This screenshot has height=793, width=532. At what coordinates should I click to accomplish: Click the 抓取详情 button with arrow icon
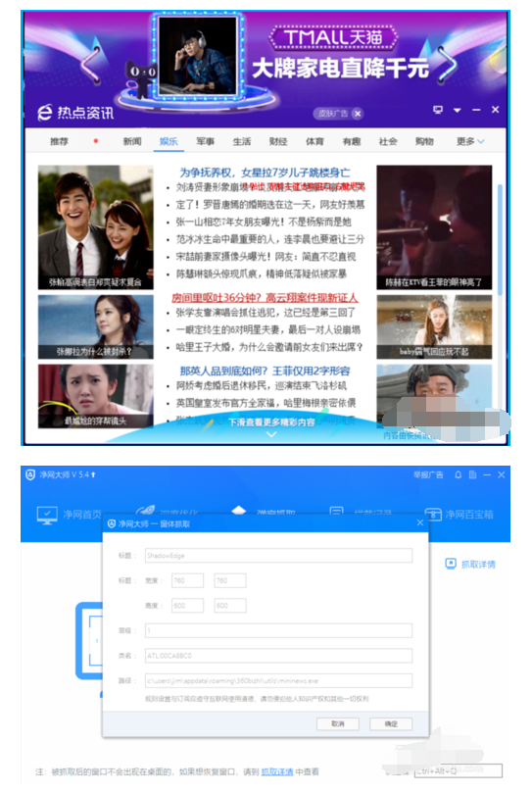click(x=470, y=564)
